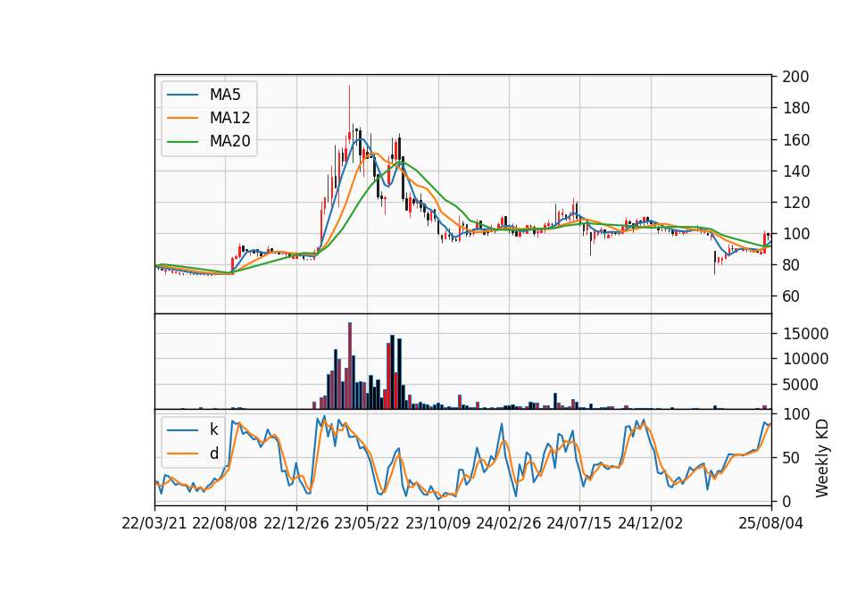Click the 140 price axis label
Viewport: 857px width, 616px height.
[795, 171]
